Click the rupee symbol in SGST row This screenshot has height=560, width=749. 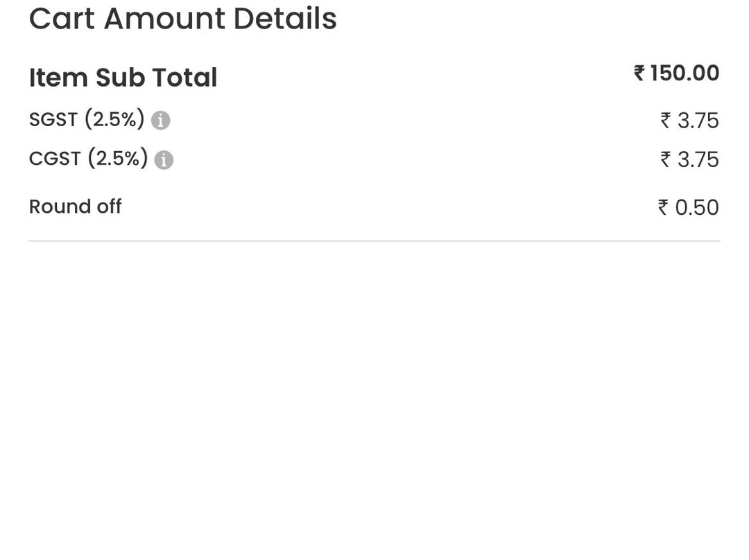[x=666, y=121]
